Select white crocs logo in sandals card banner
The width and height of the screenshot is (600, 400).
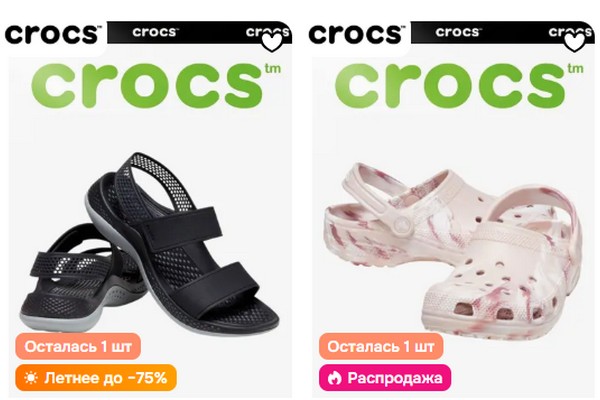(x=155, y=32)
